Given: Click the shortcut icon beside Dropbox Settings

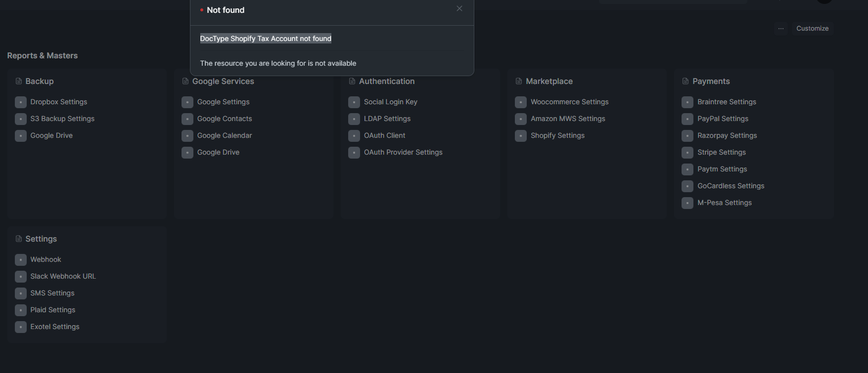Looking at the screenshot, I should (20, 102).
